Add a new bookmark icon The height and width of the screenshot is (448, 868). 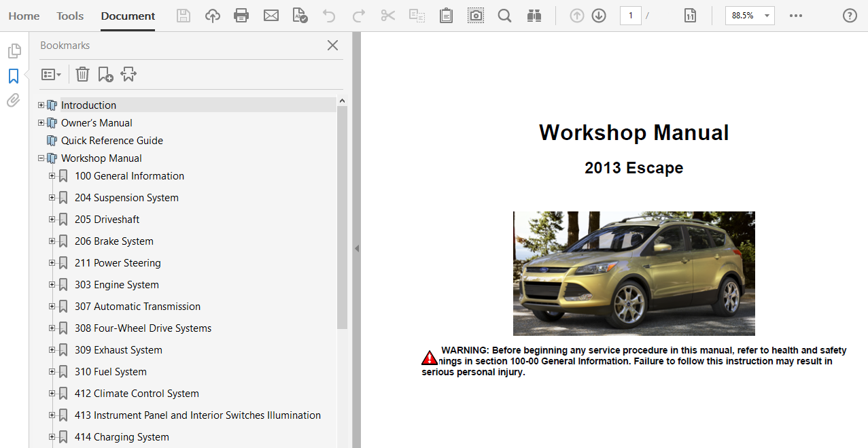105,74
